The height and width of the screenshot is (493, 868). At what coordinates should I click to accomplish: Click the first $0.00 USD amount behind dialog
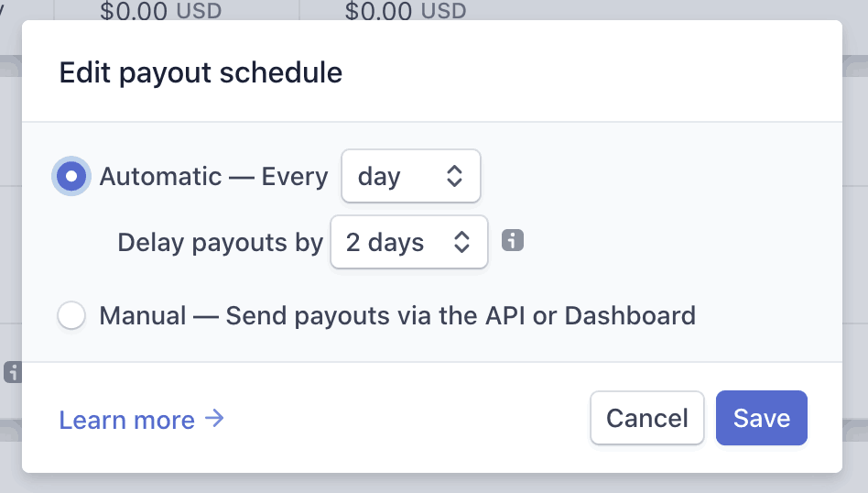coord(160,10)
